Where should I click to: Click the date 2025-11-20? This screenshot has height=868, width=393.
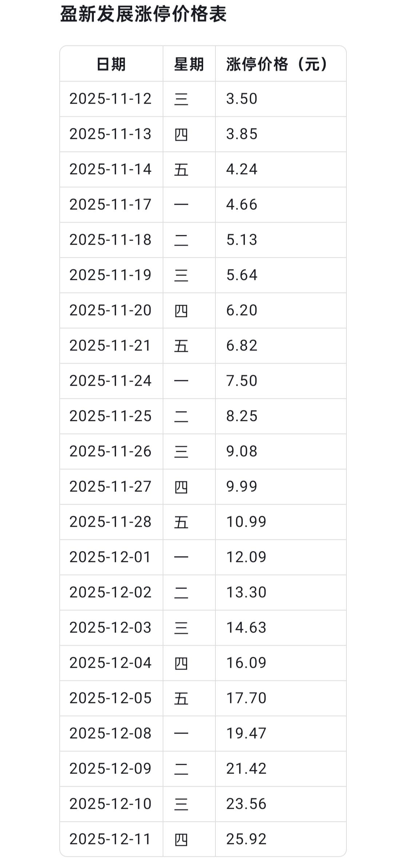110,310
